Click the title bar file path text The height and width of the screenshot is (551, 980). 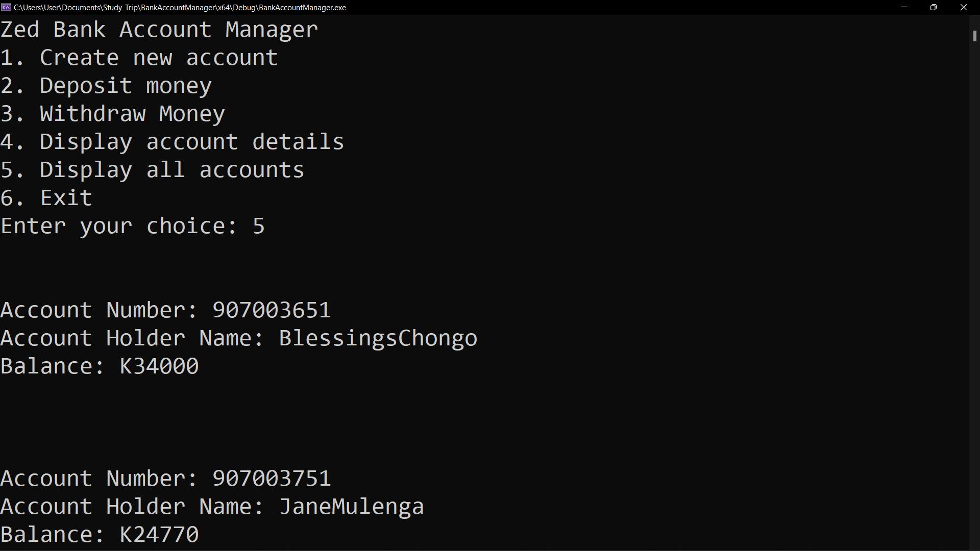[x=180, y=8]
